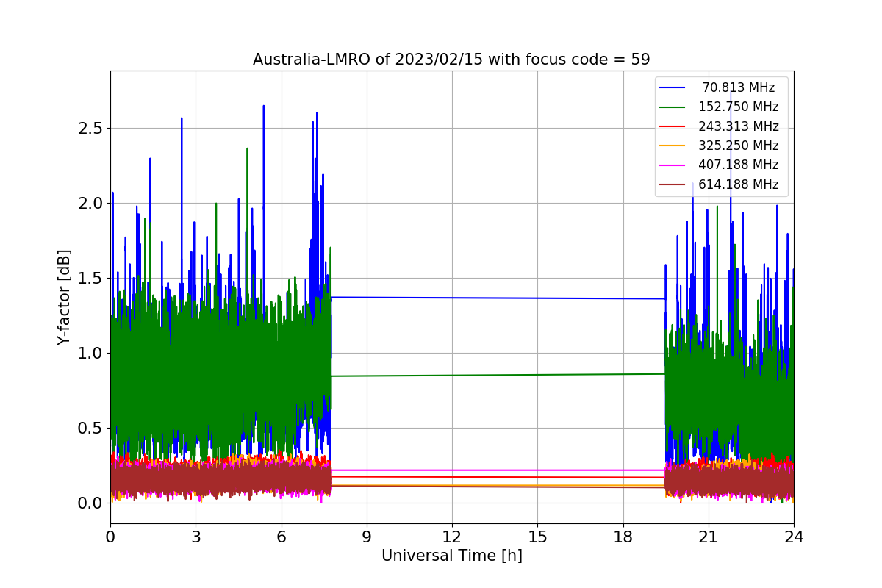
Task: Click the 12 hour x-axis tick label
Action: [x=452, y=537]
